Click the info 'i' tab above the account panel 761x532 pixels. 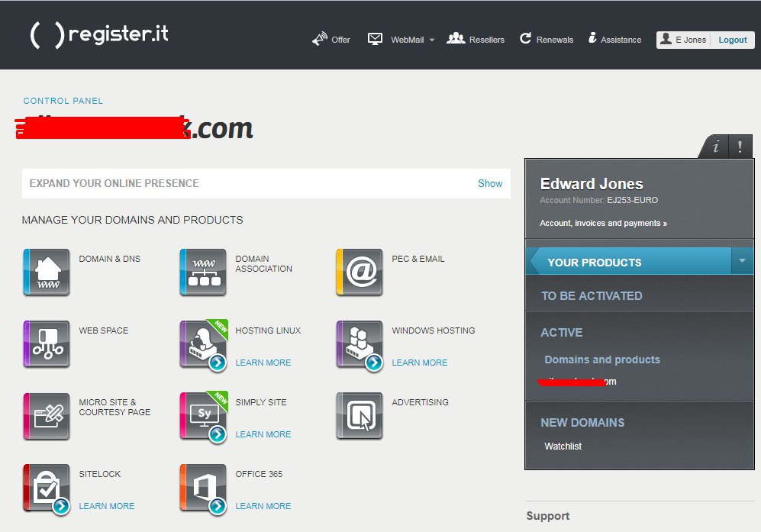[715, 146]
